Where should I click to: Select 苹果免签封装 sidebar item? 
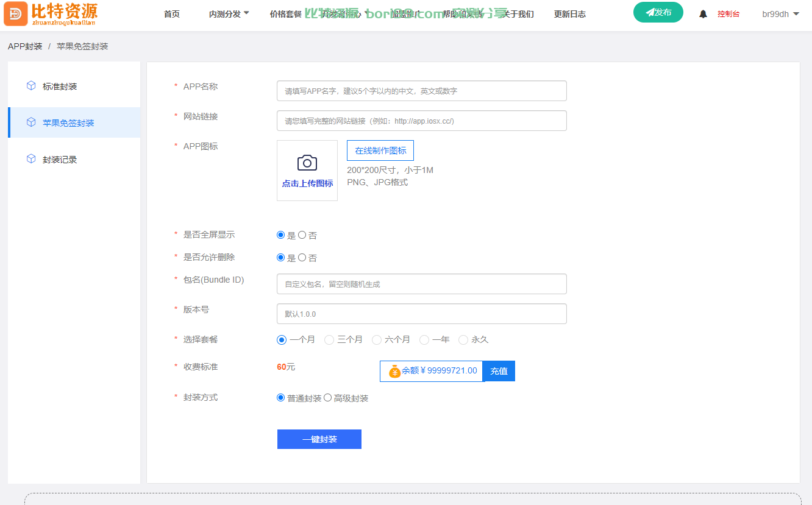(x=74, y=122)
